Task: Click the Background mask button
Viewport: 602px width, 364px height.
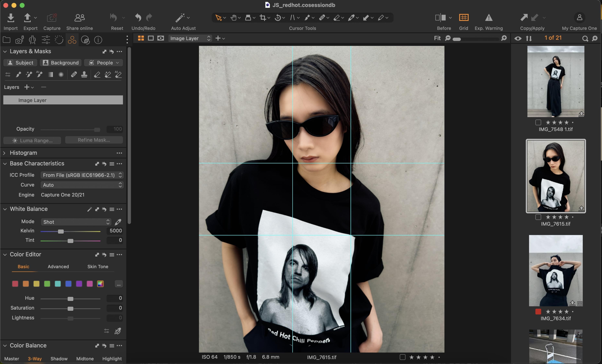Action: pos(61,63)
